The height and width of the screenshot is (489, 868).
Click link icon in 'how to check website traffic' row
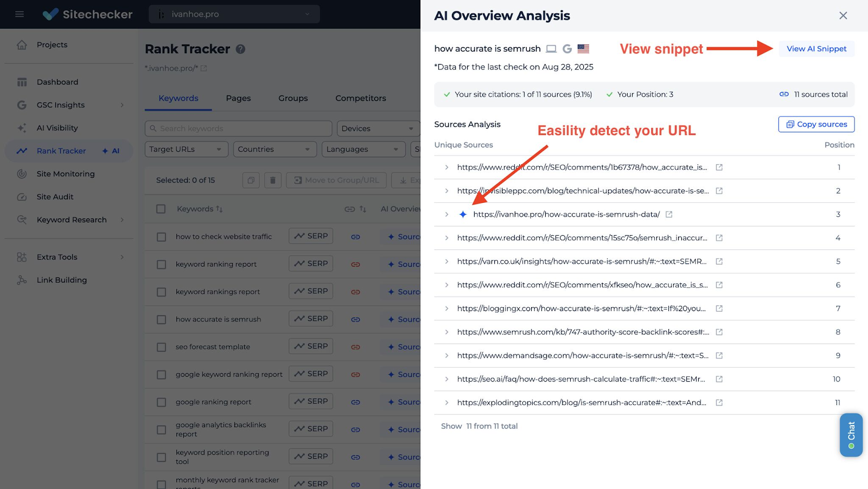(355, 237)
